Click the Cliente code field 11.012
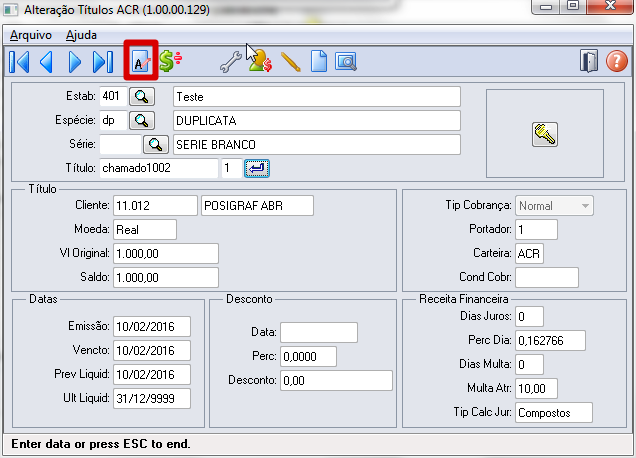This screenshot has width=636, height=458. tap(155, 206)
